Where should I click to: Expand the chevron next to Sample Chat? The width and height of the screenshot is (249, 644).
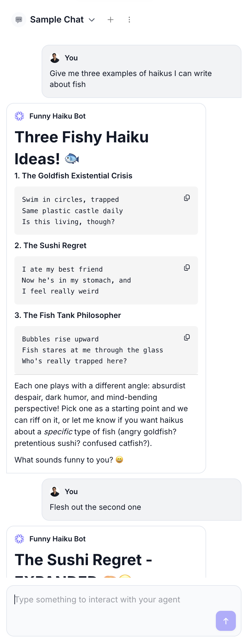click(92, 20)
